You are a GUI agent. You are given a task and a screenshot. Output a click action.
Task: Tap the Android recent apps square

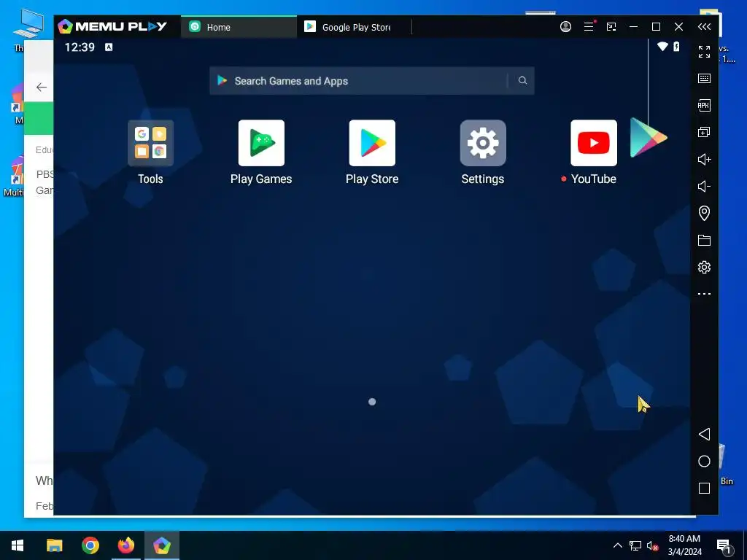pyautogui.click(x=704, y=488)
